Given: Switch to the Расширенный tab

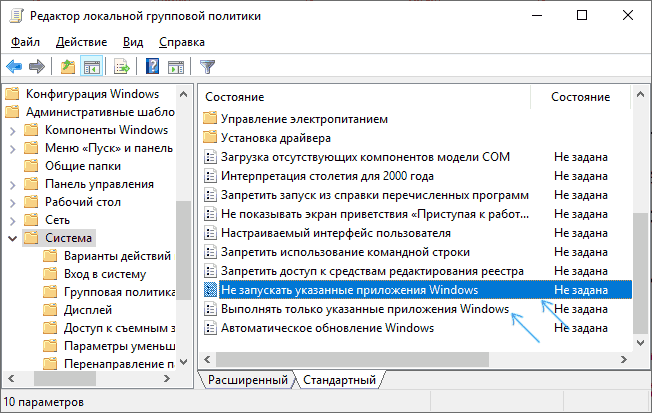Looking at the screenshot, I should [247, 380].
